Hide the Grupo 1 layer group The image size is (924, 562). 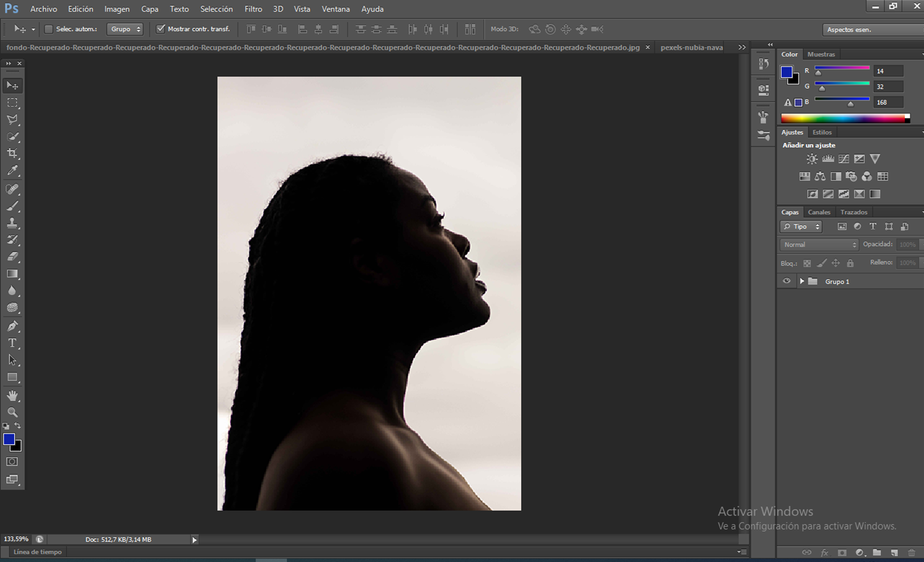click(787, 281)
